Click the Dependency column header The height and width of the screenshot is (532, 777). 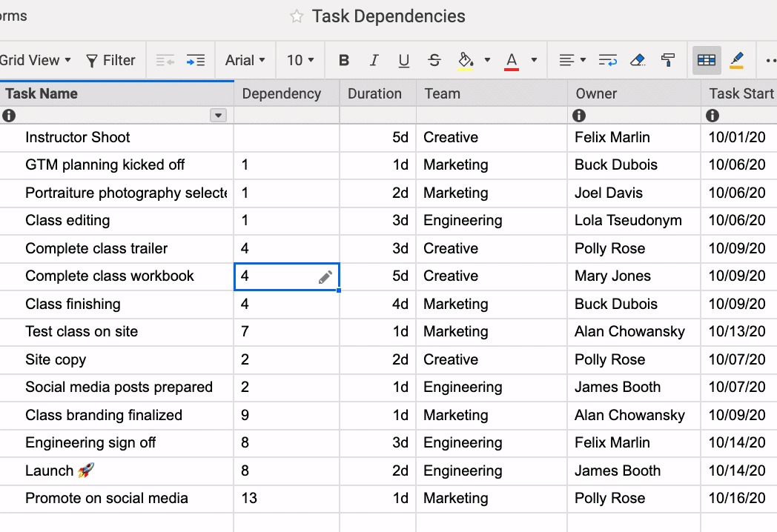[x=282, y=93]
